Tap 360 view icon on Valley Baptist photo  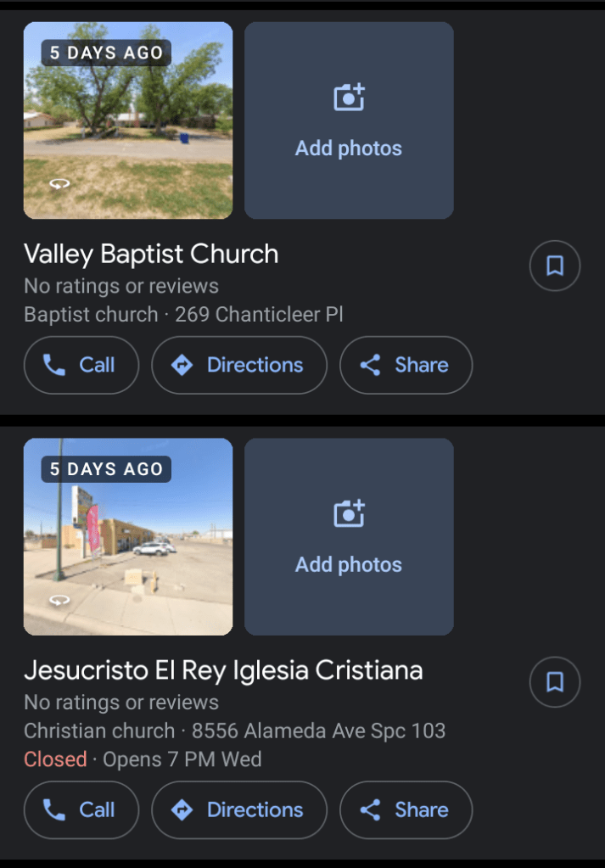pyautogui.click(x=59, y=183)
